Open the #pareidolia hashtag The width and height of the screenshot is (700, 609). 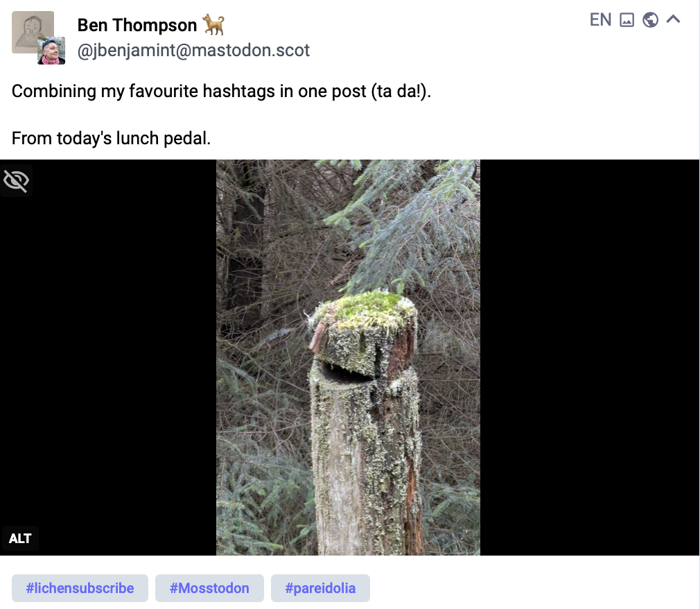pos(320,588)
